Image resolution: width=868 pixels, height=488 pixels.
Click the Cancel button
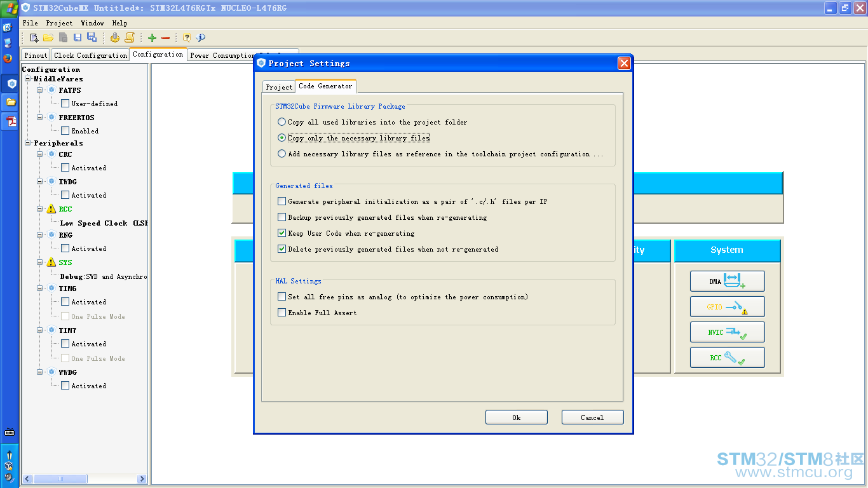pos(593,417)
